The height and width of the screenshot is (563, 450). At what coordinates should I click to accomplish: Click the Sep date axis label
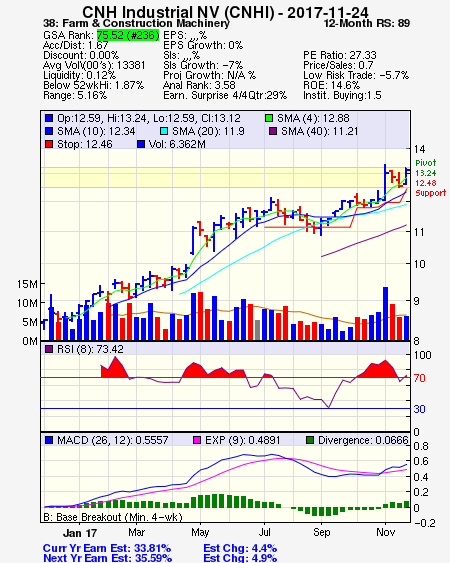321,532
